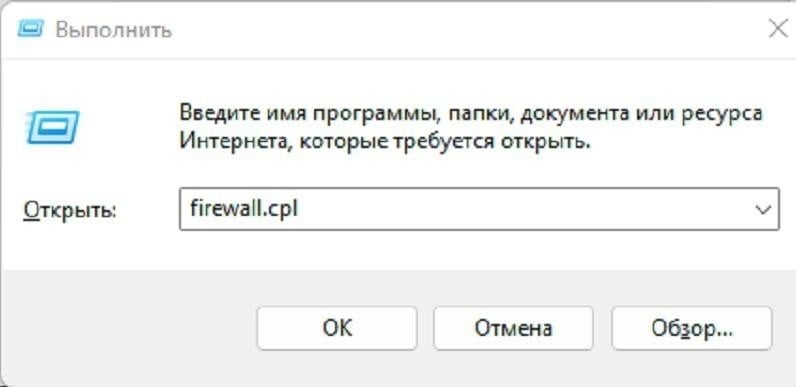Launch firewall.cpl by clicking OK
This screenshot has width=796, height=387.
[x=337, y=328]
